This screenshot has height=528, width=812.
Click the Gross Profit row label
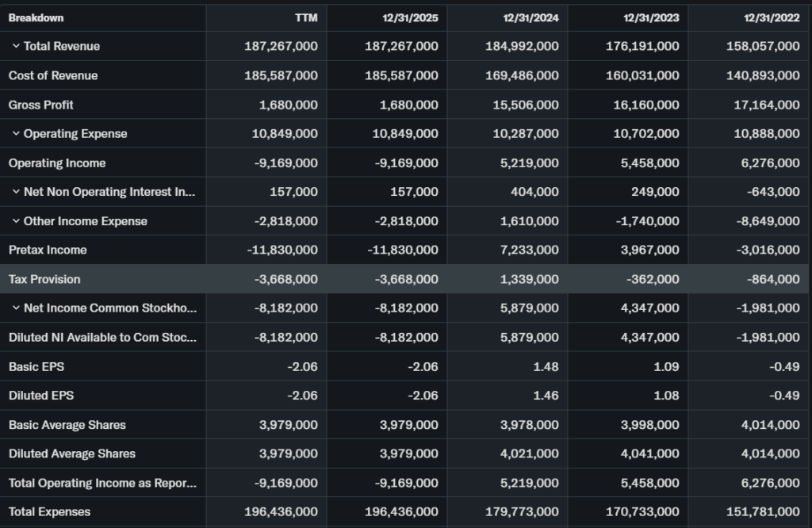pos(41,105)
